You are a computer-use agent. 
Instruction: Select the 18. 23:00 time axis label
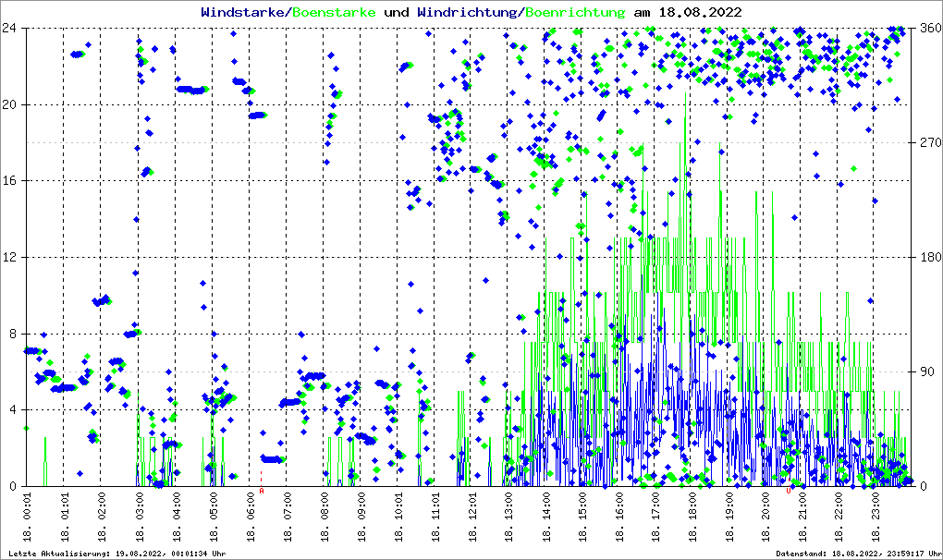click(x=877, y=518)
